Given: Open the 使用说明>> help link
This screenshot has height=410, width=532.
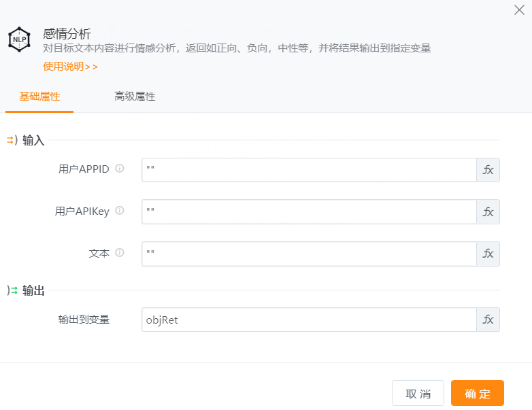Looking at the screenshot, I should click(x=70, y=67).
